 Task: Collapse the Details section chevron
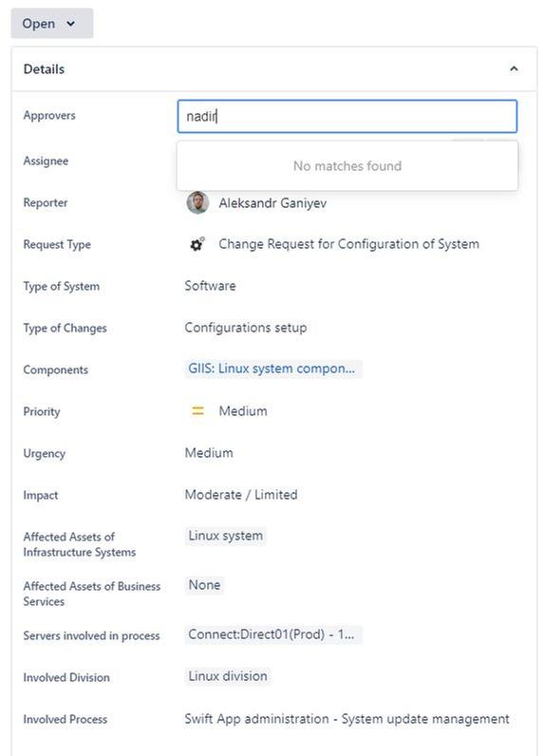tap(514, 69)
